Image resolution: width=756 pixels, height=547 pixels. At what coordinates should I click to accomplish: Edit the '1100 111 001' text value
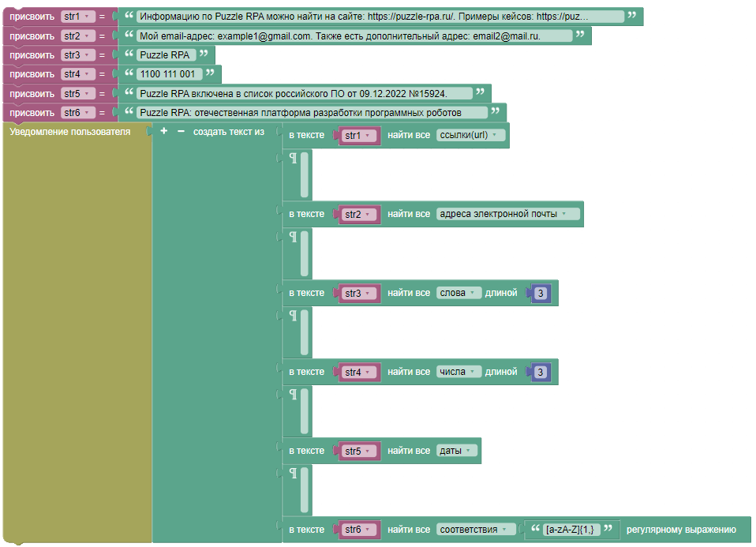[x=169, y=74]
